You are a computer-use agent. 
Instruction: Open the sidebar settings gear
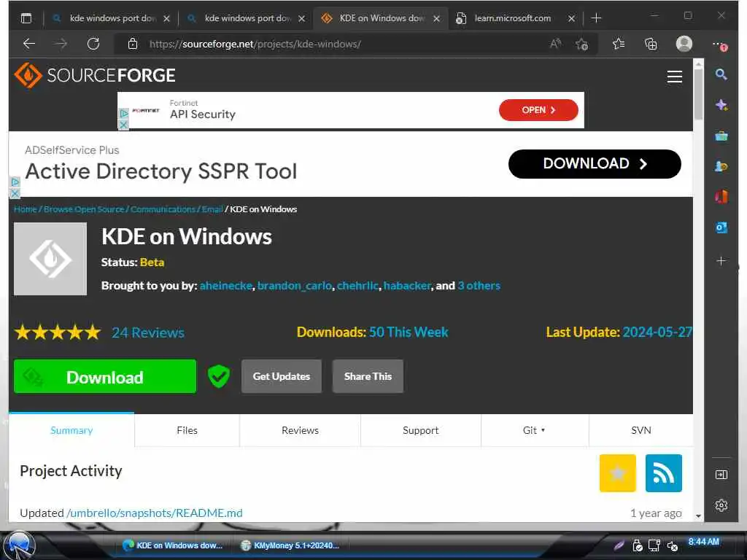[x=721, y=505]
